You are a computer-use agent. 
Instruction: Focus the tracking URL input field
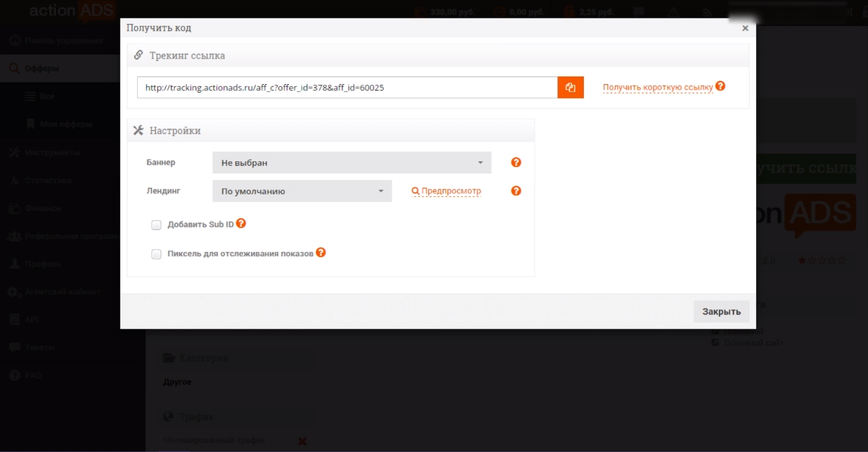[347, 87]
